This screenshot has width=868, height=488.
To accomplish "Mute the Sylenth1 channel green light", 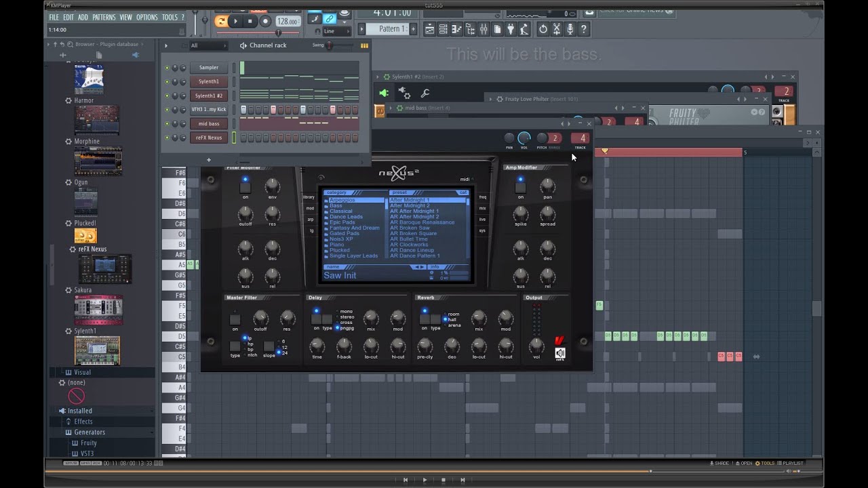I will tap(167, 81).
